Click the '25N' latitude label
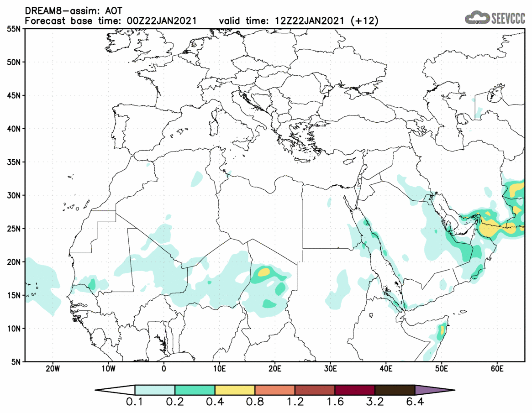The height and width of the screenshot is (413, 532). [x=14, y=229]
